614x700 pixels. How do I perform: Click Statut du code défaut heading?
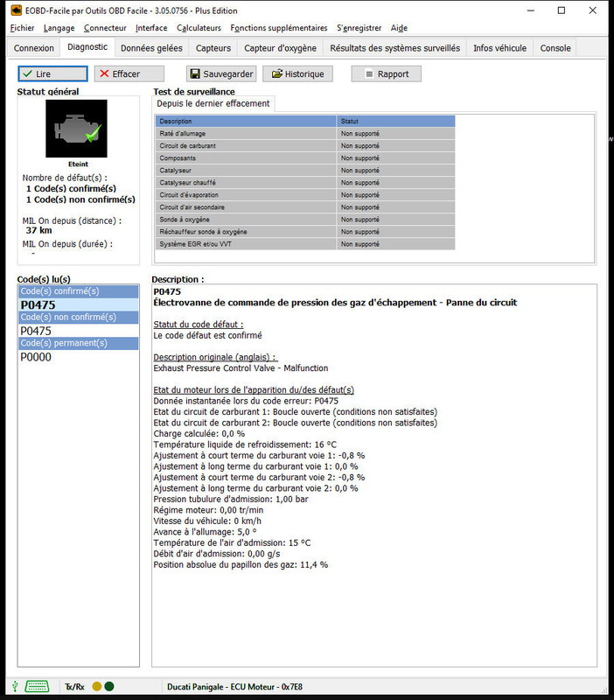(199, 325)
